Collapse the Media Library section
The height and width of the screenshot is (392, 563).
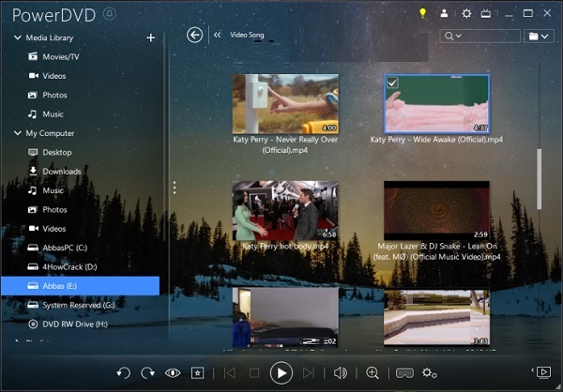click(17, 38)
